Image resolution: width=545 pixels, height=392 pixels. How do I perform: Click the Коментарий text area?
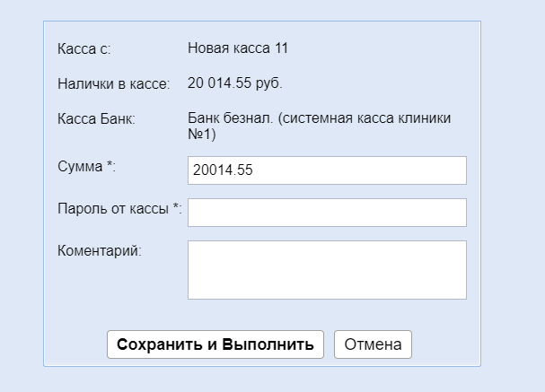(327, 269)
